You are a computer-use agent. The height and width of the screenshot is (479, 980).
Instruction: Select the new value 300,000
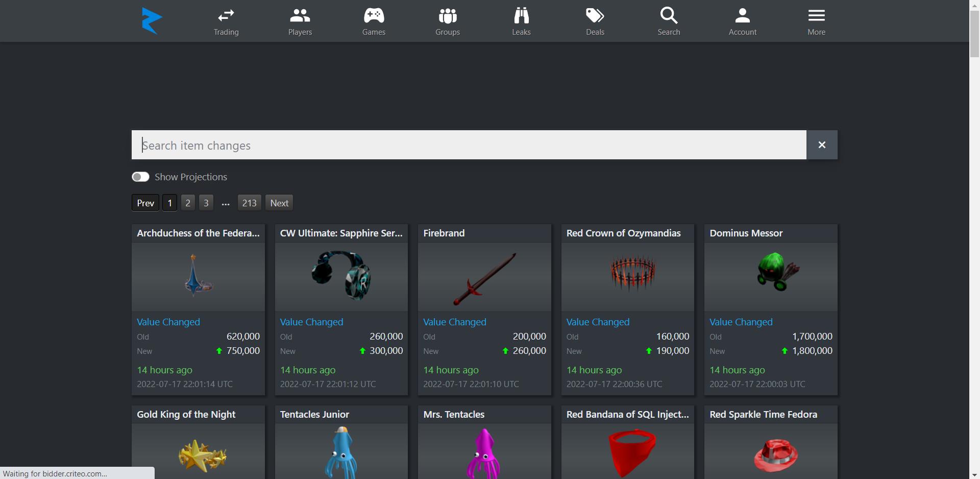pos(386,351)
